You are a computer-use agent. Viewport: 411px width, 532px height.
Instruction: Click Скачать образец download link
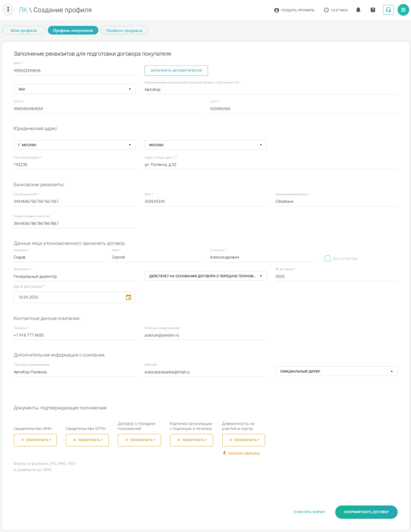(x=241, y=453)
